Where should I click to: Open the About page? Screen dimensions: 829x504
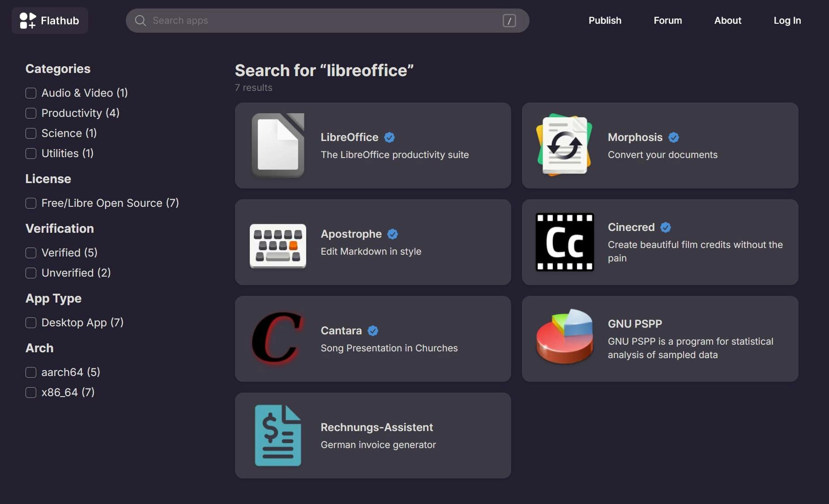(x=727, y=21)
